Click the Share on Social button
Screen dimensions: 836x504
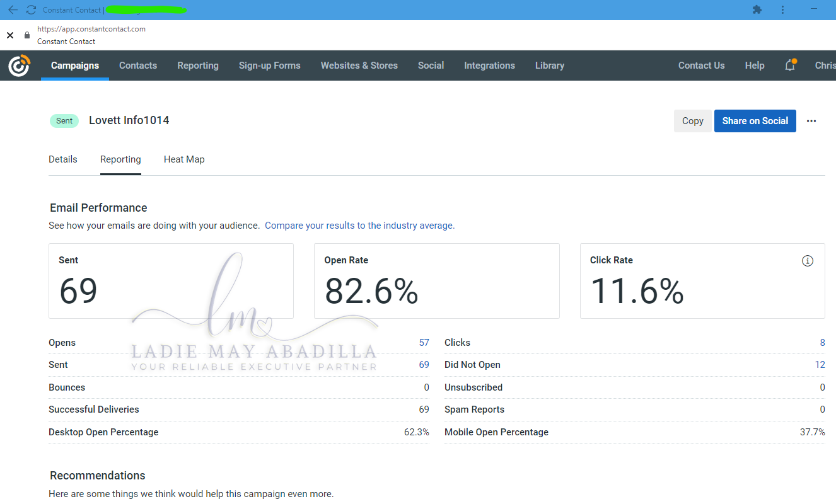point(755,121)
